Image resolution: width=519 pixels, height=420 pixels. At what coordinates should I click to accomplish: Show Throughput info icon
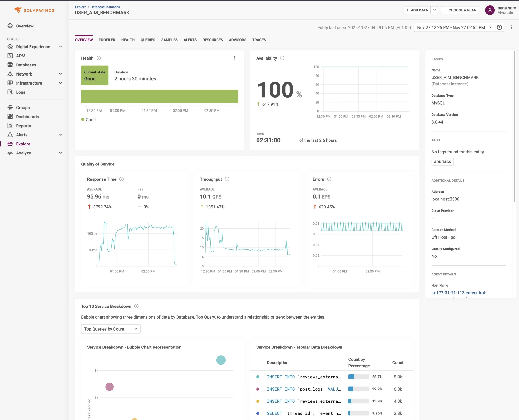click(227, 179)
